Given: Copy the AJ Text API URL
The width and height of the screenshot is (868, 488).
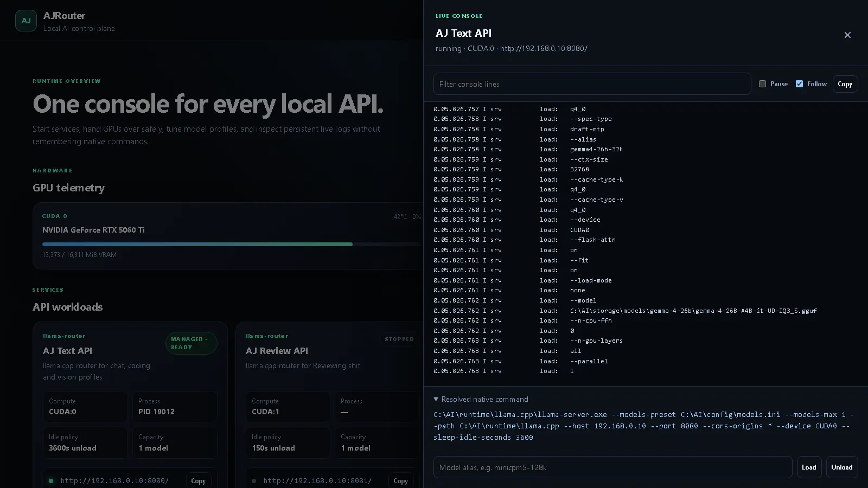Looking at the screenshot, I should [198, 480].
